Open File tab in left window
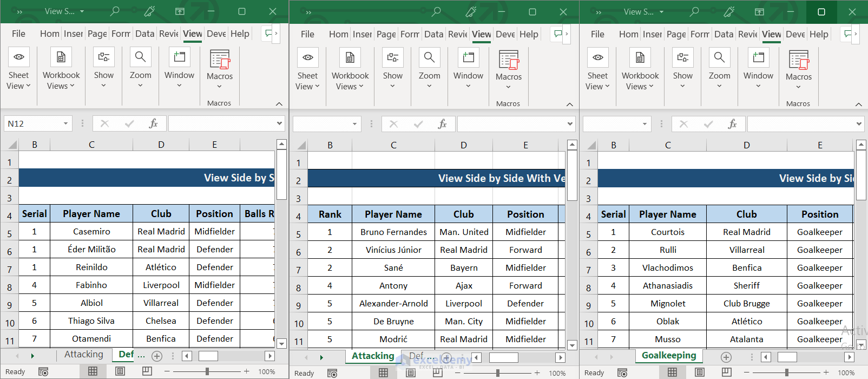 (x=18, y=34)
